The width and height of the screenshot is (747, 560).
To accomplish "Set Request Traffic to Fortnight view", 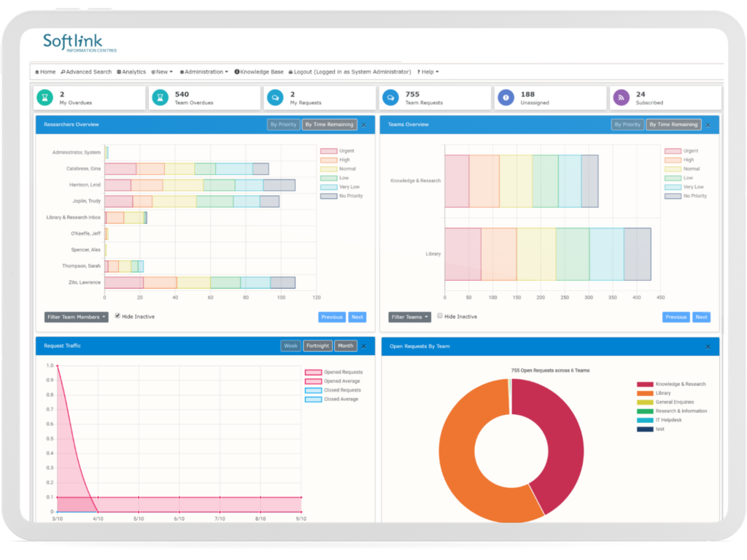I will (318, 346).
